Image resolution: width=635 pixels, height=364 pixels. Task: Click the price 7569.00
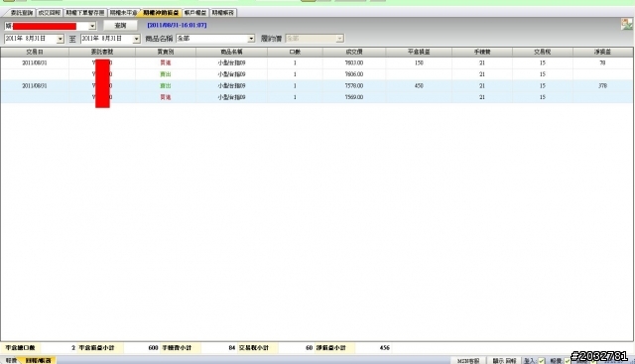tap(354, 97)
